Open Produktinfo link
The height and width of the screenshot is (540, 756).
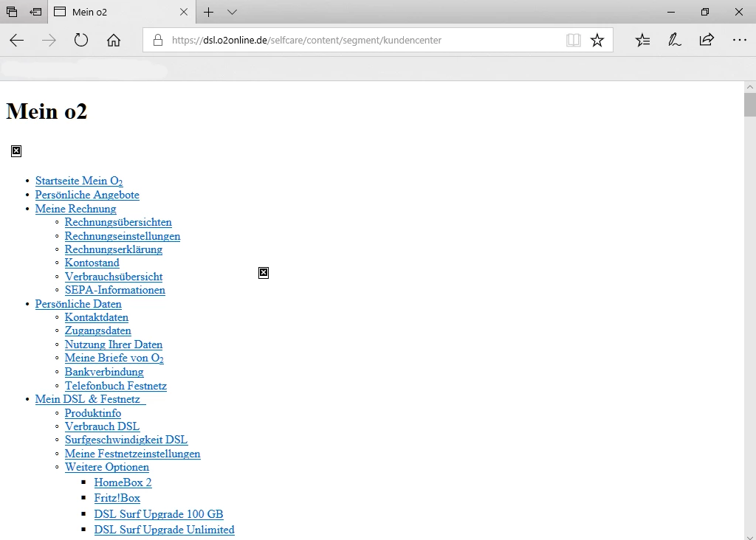pos(92,413)
